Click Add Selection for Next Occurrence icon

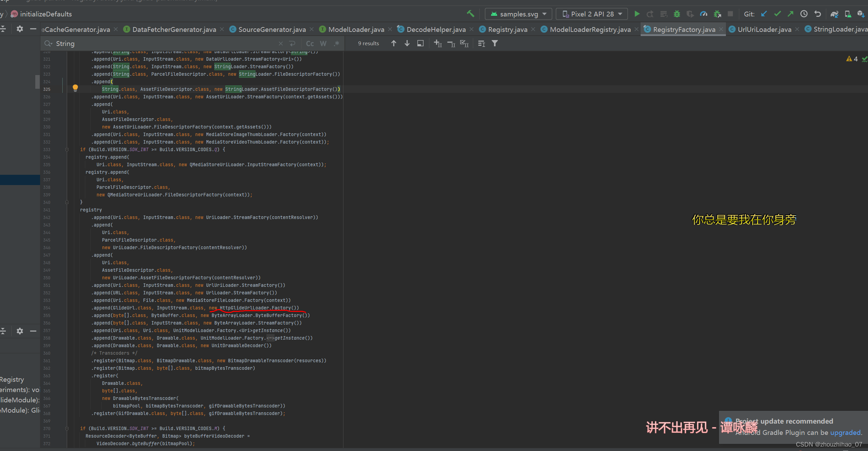[x=438, y=44]
